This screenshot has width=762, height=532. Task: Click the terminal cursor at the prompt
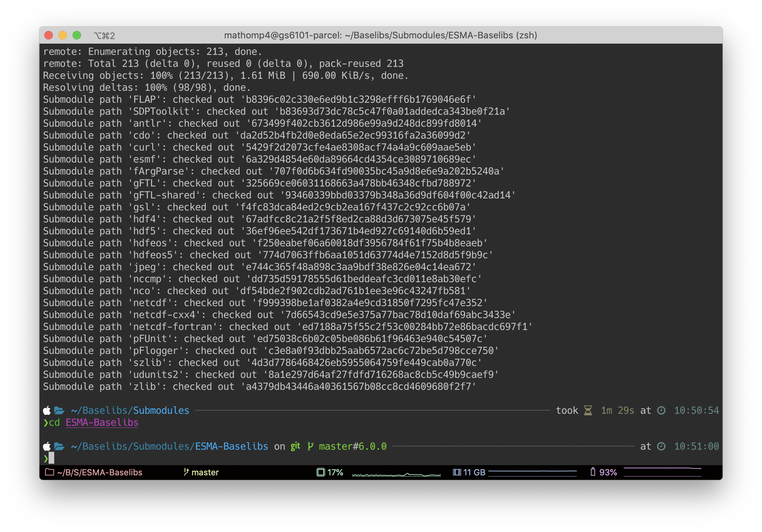coord(51,458)
